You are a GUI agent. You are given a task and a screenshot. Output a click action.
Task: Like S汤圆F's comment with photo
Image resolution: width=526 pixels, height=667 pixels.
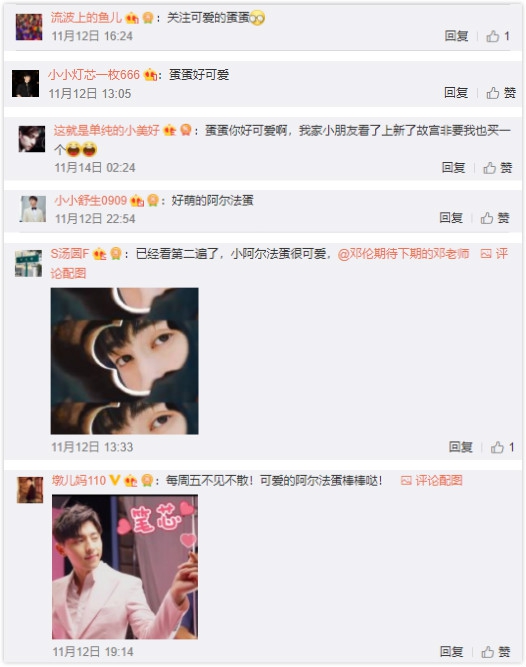(x=502, y=447)
